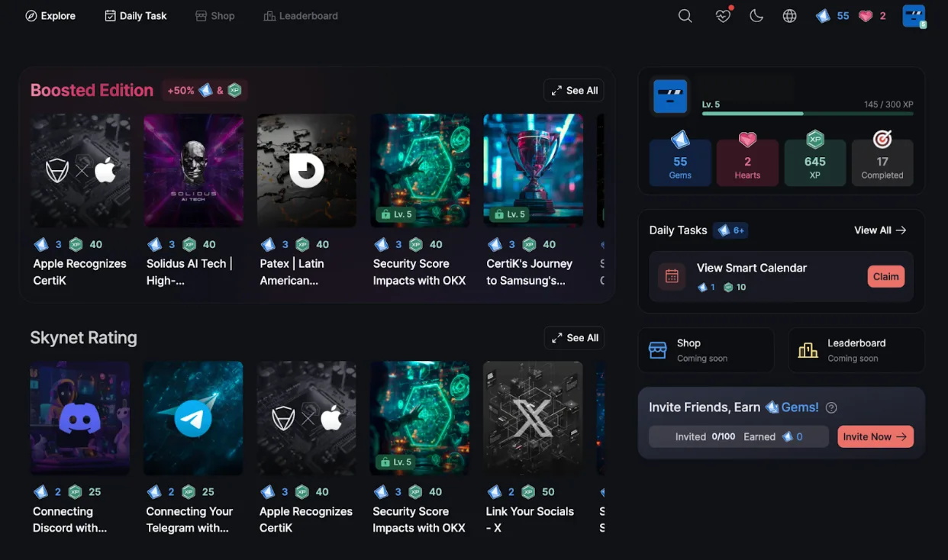Open Solidus AI Tech quest thumbnail

click(194, 170)
